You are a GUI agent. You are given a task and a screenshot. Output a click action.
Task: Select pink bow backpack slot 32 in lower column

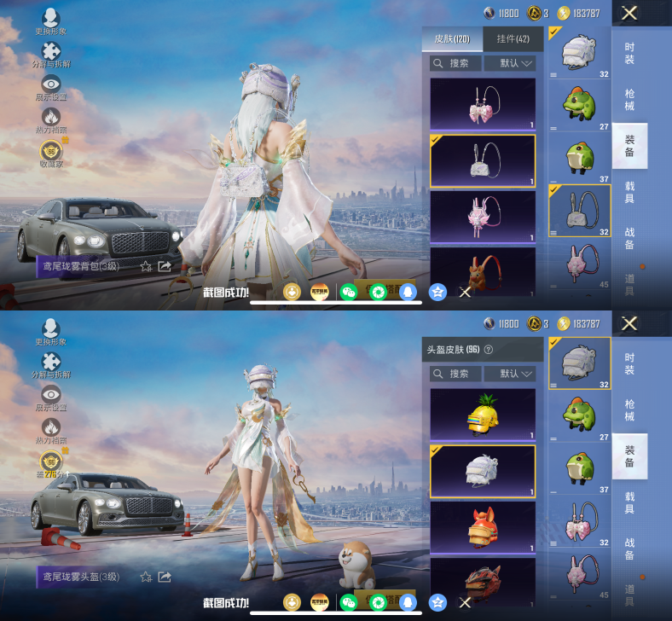pos(579,521)
